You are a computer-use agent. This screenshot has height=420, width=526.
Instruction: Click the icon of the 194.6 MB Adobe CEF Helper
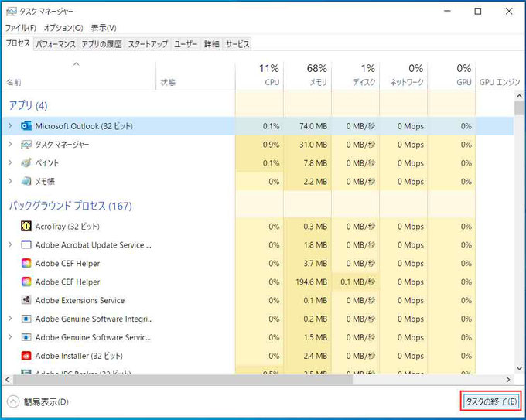point(26,282)
